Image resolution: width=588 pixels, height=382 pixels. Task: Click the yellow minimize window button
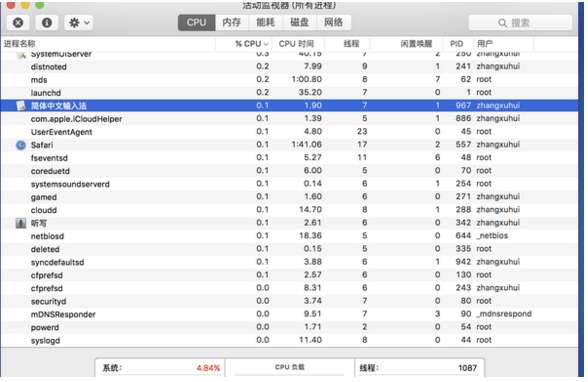[x=25, y=5]
